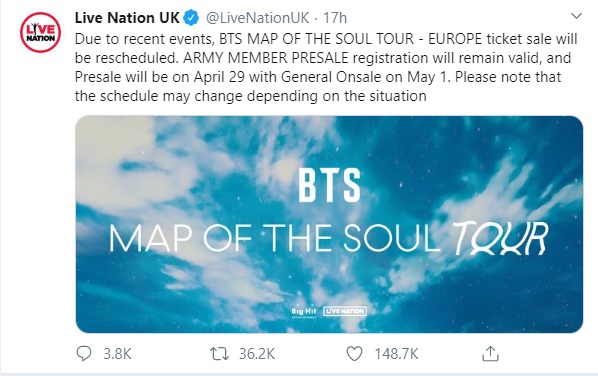Click the BTS title in the image
598x376 pixels.
pyautogui.click(x=329, y=185)
